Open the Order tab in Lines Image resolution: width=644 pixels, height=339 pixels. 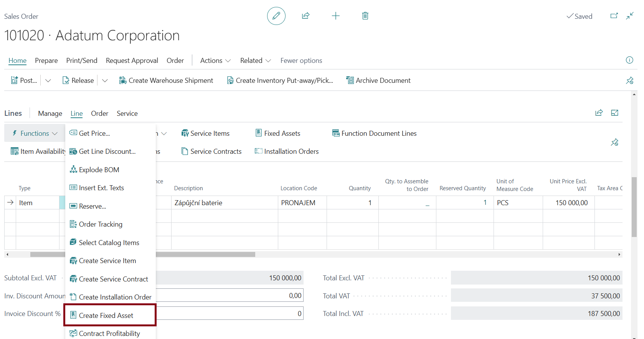[100, 114]
